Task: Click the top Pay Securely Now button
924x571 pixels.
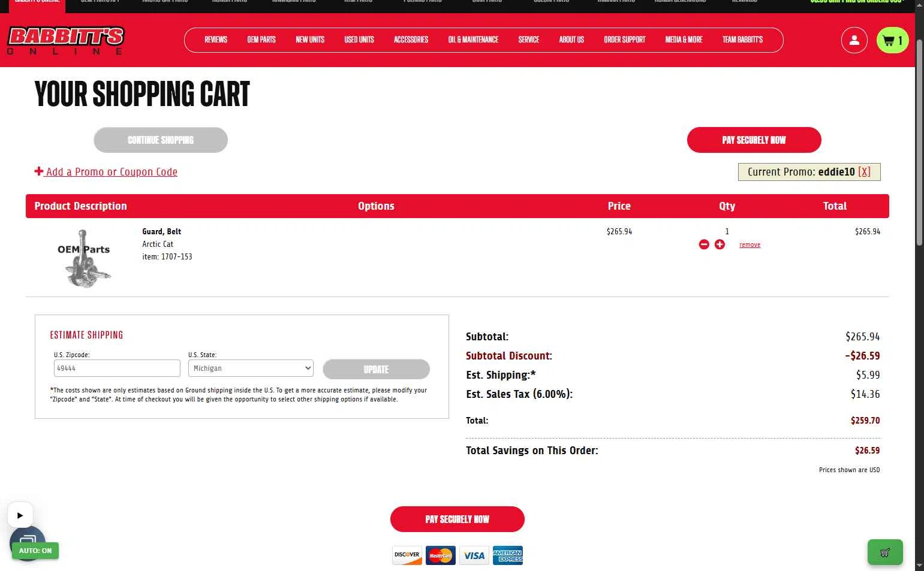Action: point(754,140)
